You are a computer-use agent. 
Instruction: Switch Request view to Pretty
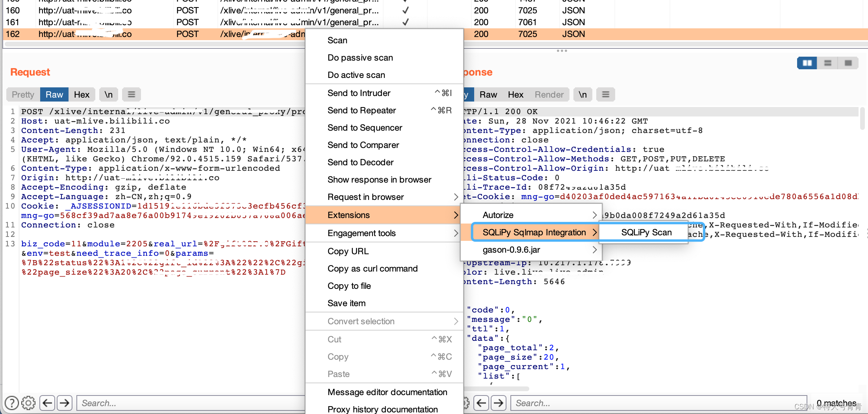coord(23,94)
